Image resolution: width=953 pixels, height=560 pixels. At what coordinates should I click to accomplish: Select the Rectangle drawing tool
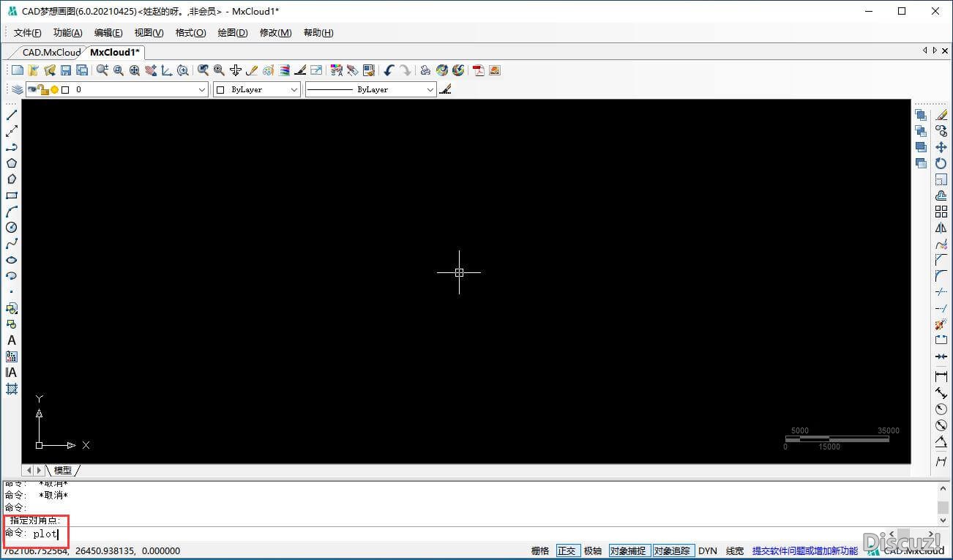tap(12, 195)
